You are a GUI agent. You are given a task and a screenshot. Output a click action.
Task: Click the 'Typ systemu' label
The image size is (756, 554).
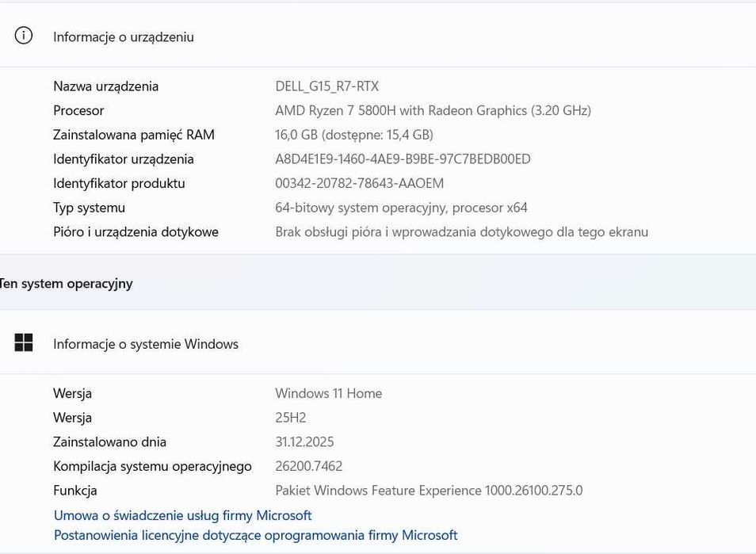[x=90, y=208]
